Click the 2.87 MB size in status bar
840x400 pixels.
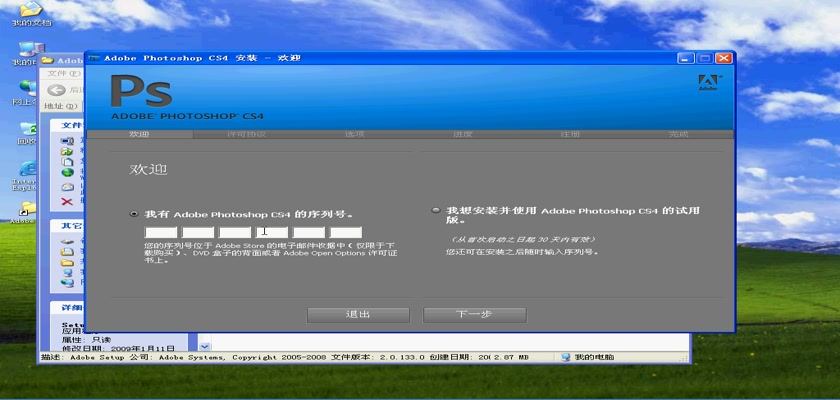pos(511,357)
